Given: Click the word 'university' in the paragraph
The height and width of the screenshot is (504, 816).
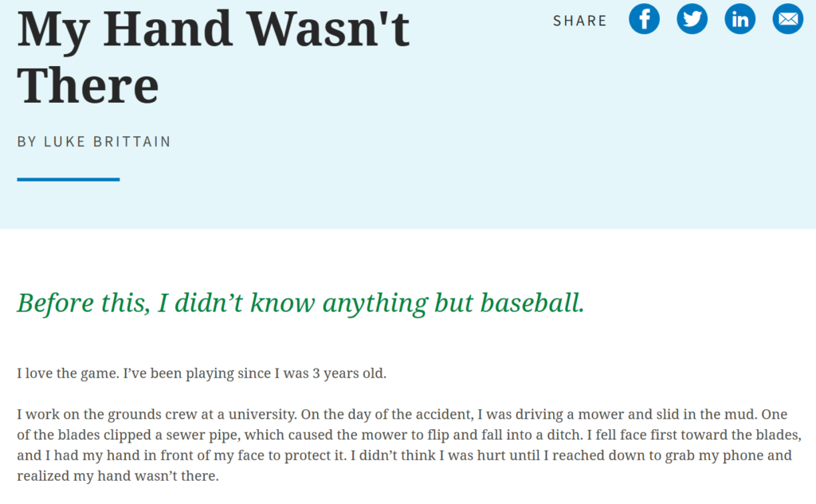Looking at the screenshot, I should click(261, 415).
